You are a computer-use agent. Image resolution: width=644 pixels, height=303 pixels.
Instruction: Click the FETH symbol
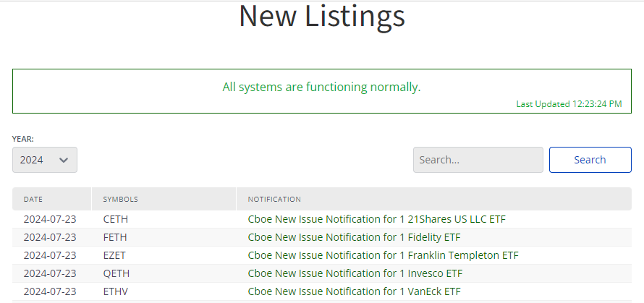[115, 237]
